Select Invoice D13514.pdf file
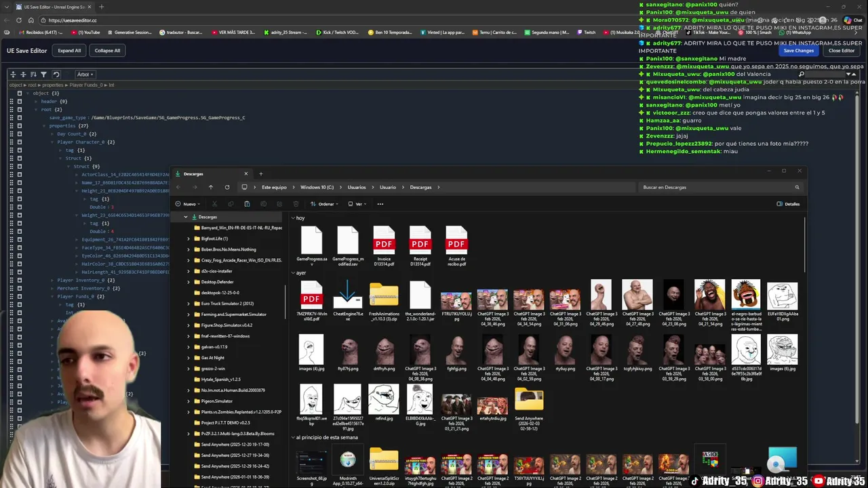The image size is (868, 488). tap(384, 246)
